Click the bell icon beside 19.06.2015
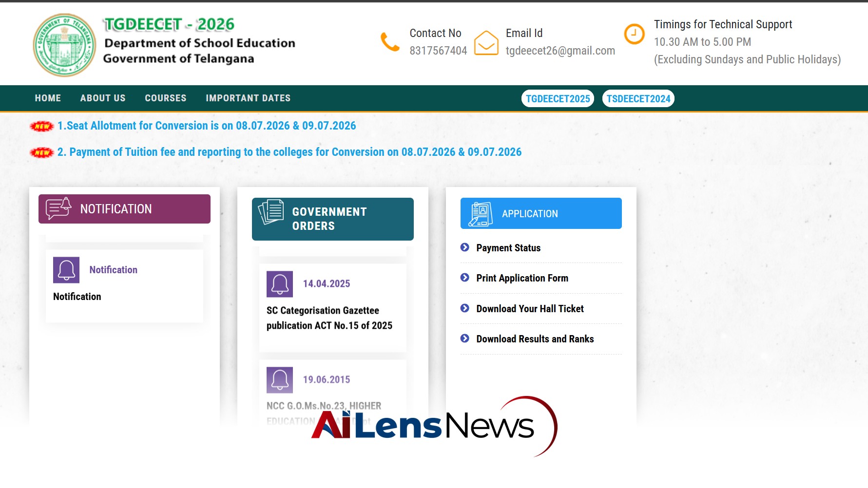Screen dimensions: 868x488 click(x=280, y=380)
